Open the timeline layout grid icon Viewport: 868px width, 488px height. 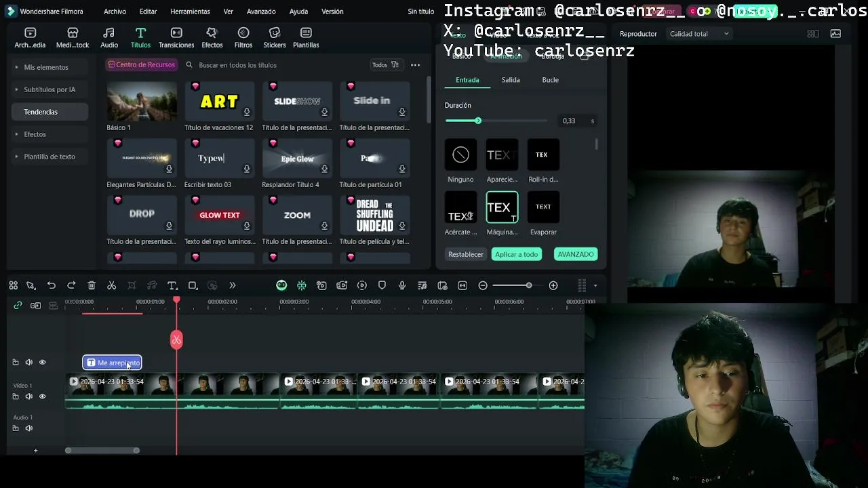pos(581,285)
